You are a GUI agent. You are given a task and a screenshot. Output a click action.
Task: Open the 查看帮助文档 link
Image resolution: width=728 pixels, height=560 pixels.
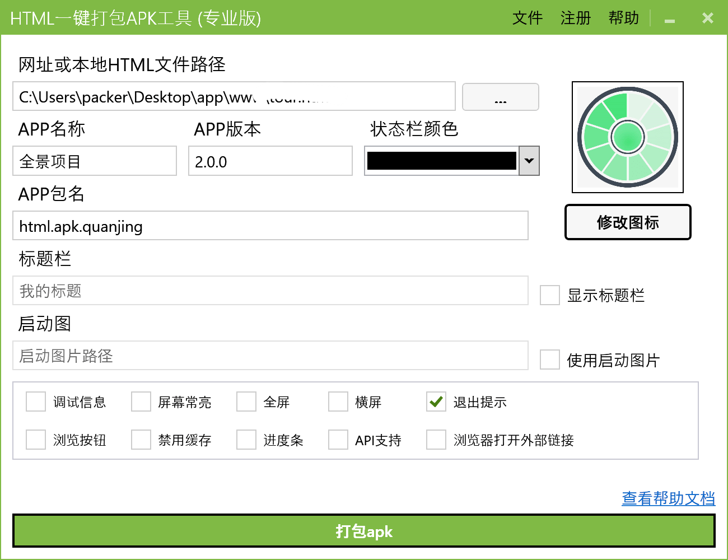click(668, 498)
